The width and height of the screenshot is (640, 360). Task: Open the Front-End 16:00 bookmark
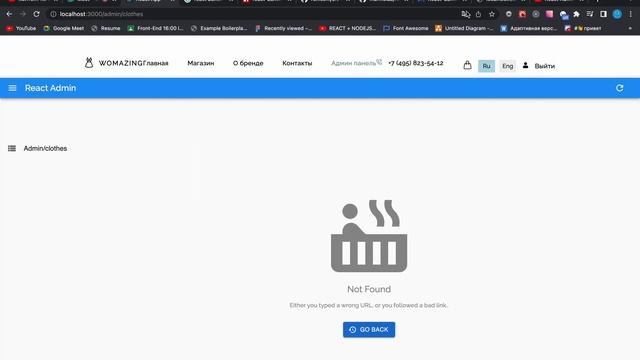pyautogui.click(x=156, y=28)
